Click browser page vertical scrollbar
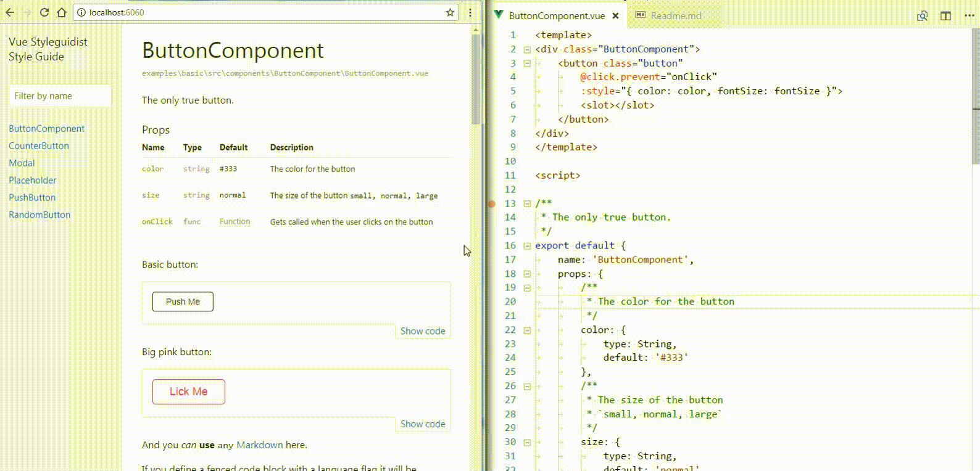Viewport: 980px width, 471px height. (x=476, y=80)
